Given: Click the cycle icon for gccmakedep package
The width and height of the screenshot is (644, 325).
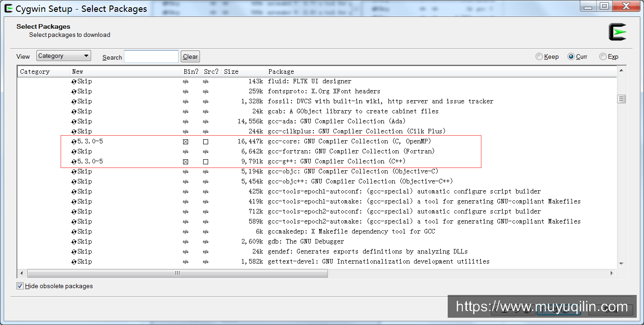Looking at the screenshot, I should [74, 232].
